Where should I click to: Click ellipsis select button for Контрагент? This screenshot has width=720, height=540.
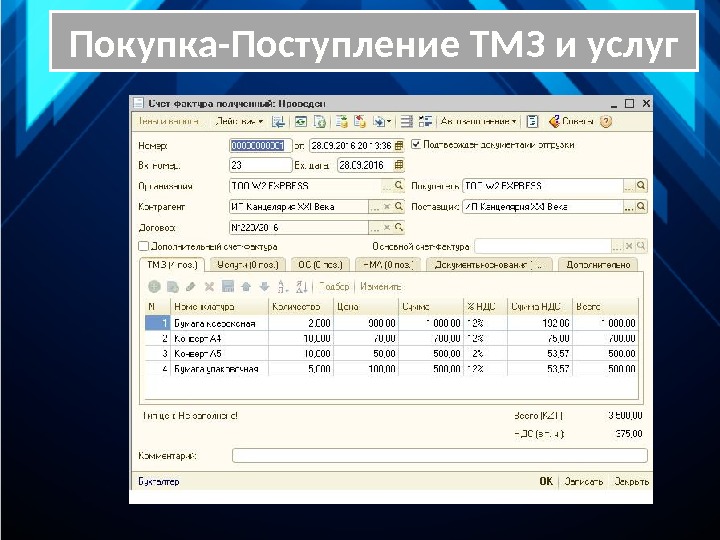coord(375,207)
